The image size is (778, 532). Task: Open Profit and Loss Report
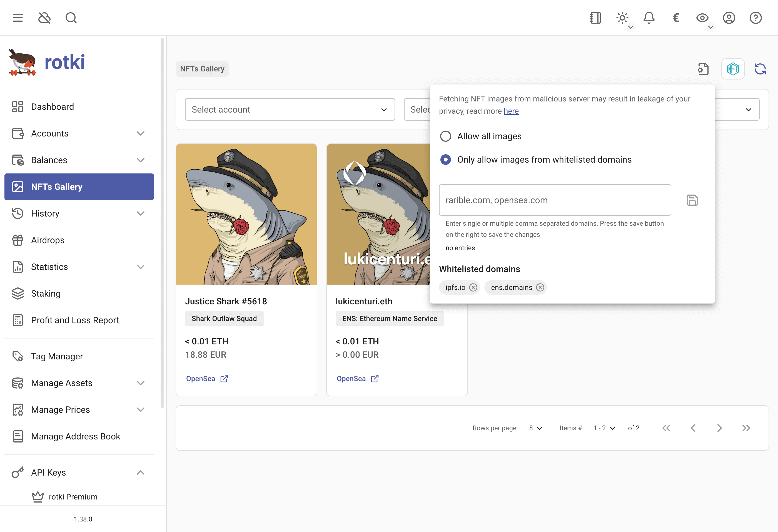click(x=79, y=320)
